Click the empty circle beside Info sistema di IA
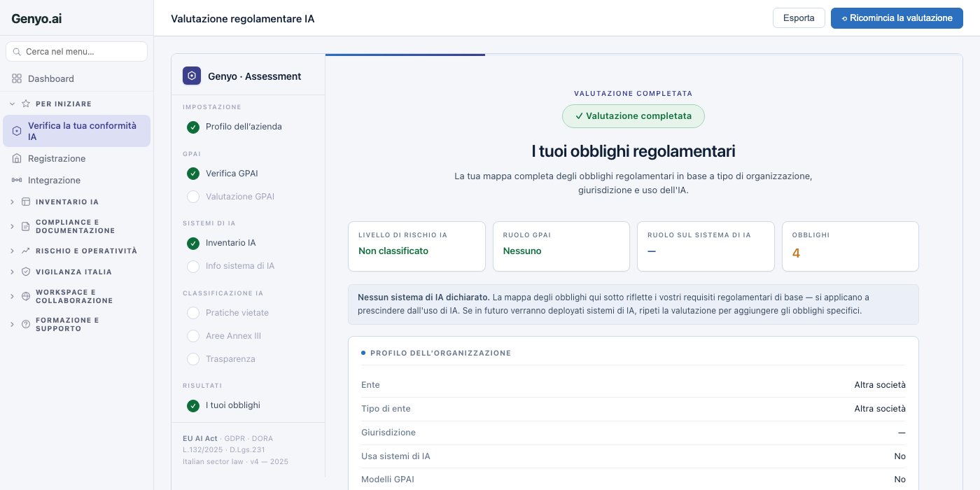This screenshot has height=490, width=980. point(193,266)
